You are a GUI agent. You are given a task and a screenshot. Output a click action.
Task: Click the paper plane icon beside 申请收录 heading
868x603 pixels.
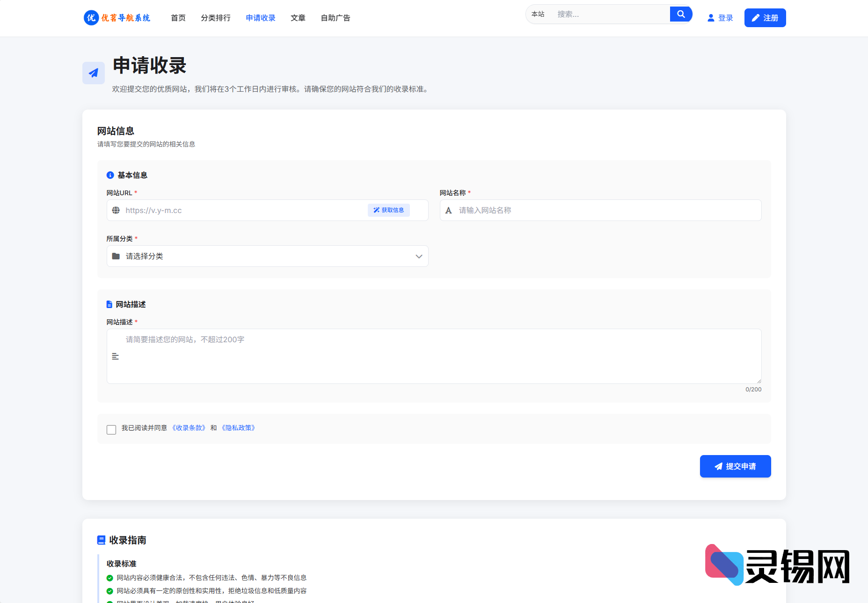pos(94,73)
